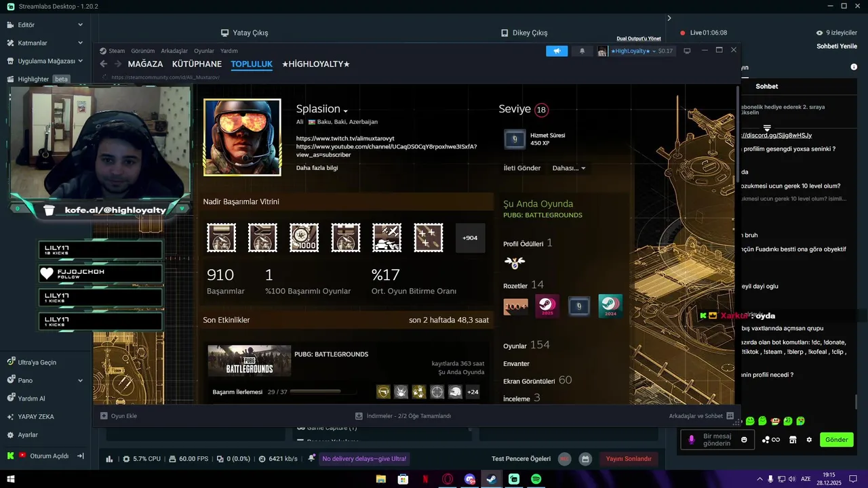
Task: Click the Oturum Açıldı logout arrow
Action: [x=80, y=456]
